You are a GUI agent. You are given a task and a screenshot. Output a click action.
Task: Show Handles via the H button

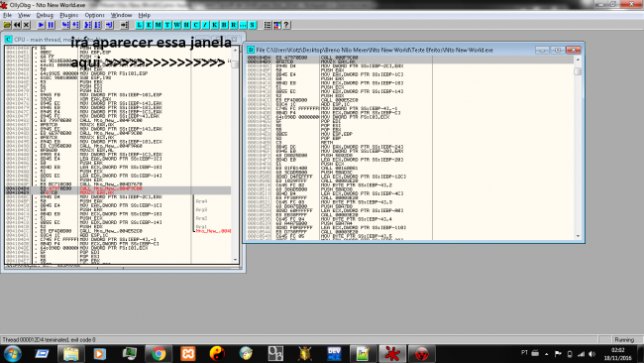(x=186, y=25)
